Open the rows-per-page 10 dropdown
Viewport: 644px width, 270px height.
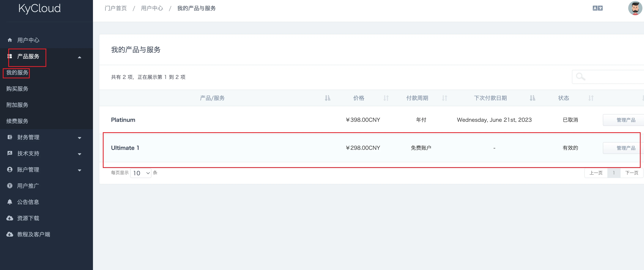pyautogui.click(x=141, y=173)
